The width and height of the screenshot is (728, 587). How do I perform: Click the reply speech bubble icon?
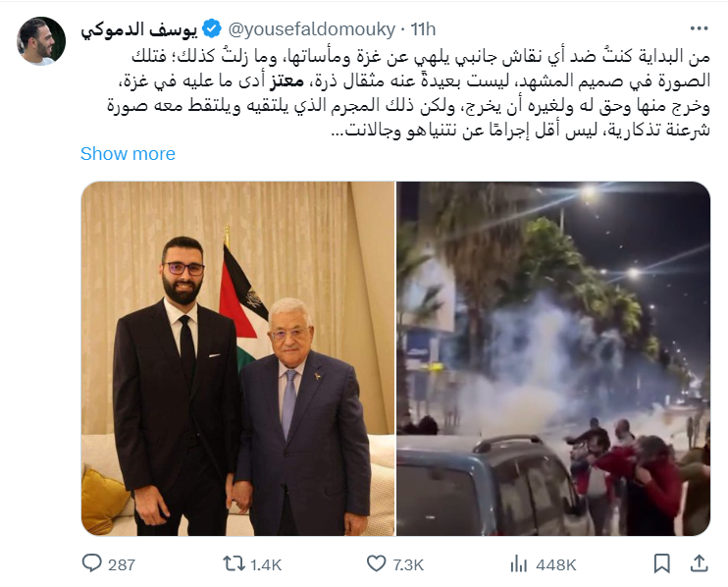click(x=91, y=563)
